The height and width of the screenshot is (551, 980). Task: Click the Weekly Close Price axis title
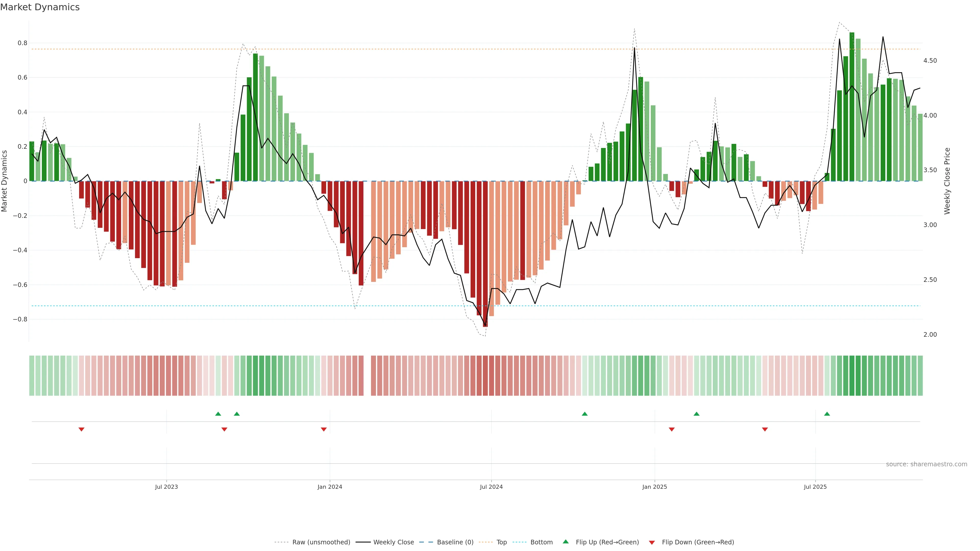[x=947, y=181]
